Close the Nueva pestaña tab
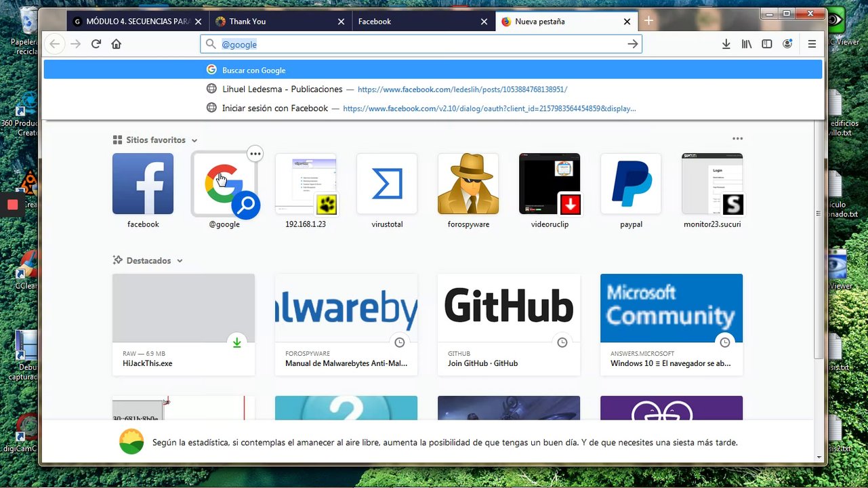This screenshot has width=868, height=488. [x=627, y=22]
